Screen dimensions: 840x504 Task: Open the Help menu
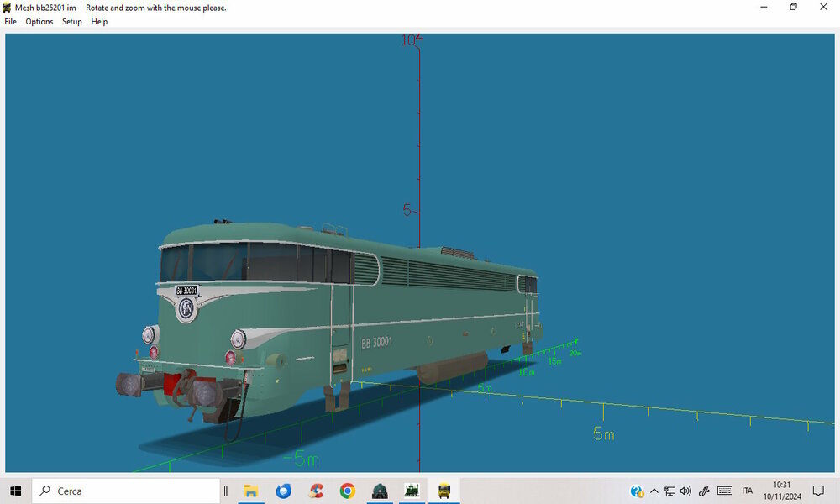[99, 22]
